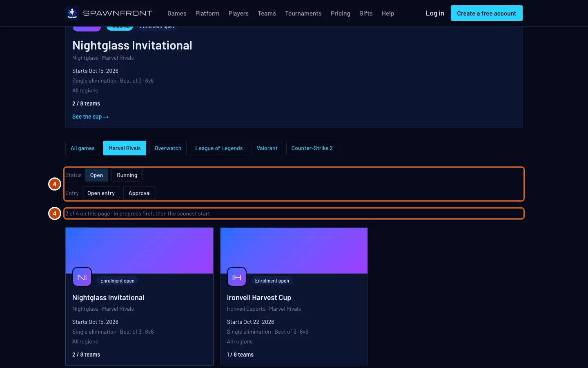Toggle the Open entry filter
588x368 pixels.
101,193
